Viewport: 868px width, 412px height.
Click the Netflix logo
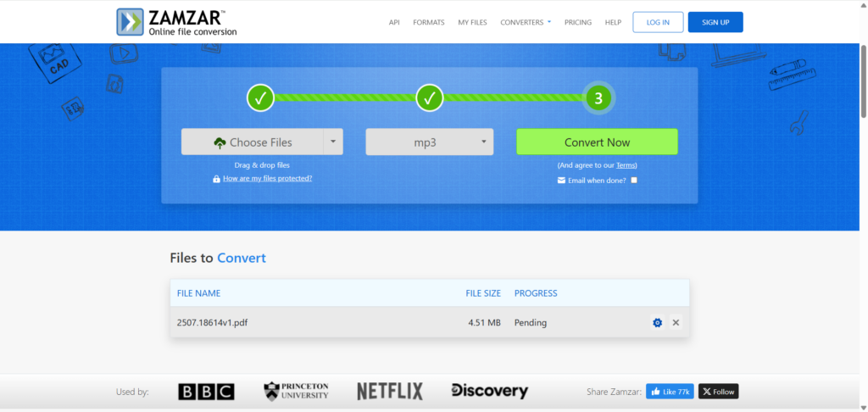tap(390, 391)
